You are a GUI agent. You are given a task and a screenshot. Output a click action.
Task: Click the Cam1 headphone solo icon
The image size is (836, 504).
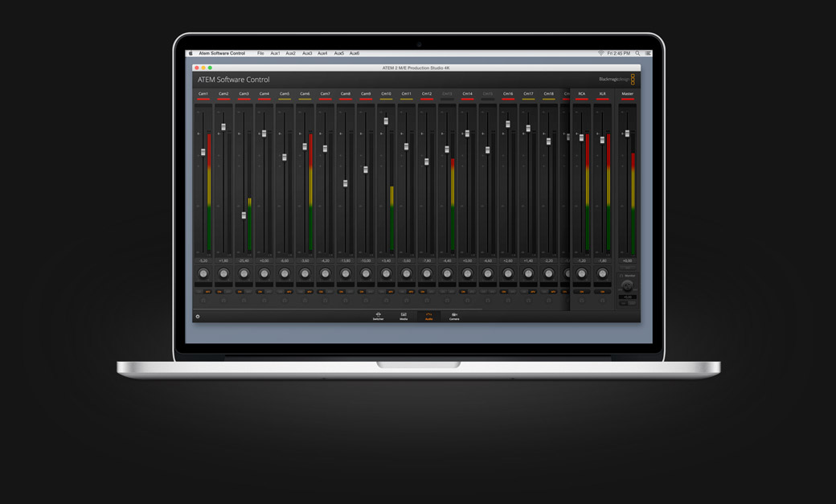[x=203, y=300]
